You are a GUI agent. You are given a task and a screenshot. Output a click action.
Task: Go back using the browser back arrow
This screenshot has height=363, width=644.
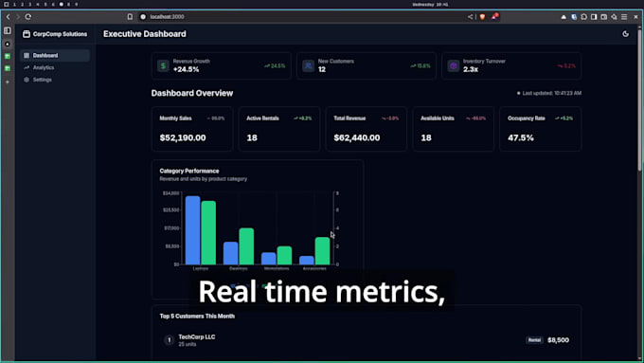click(8, 17)
